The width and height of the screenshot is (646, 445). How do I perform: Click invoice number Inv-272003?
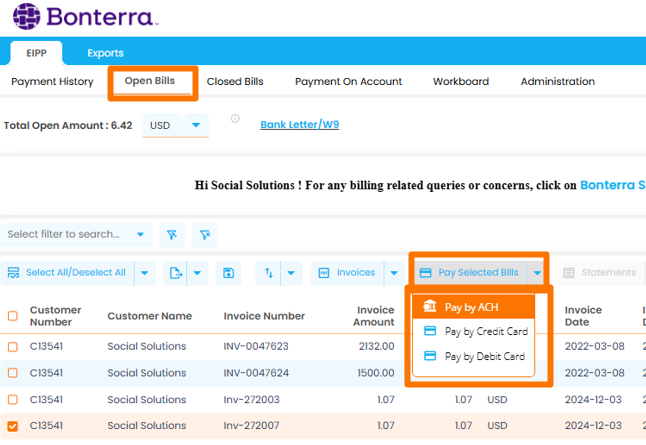251,400
